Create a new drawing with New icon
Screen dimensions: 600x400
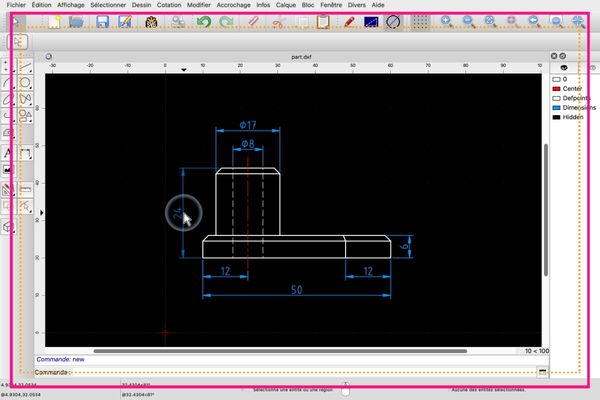pos(55,21)
